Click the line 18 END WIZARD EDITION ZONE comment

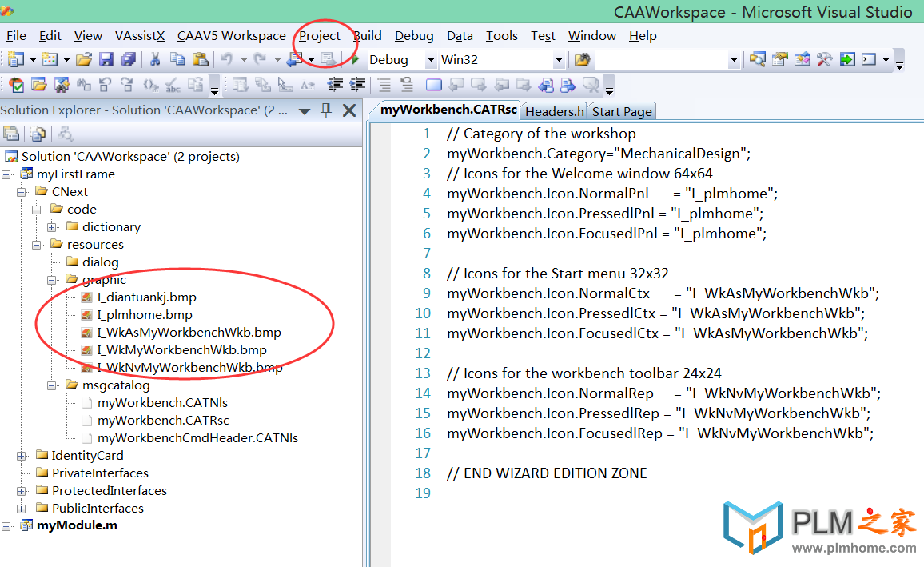point(547,473)
